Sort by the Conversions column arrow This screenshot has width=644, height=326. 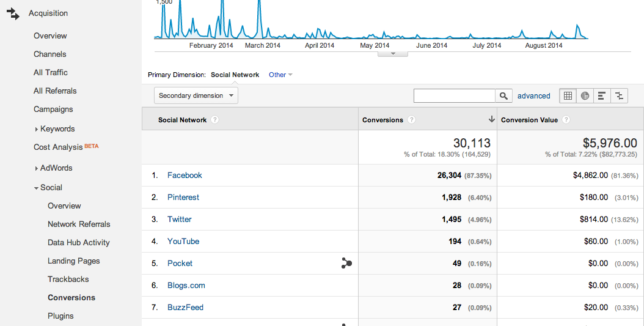click(x=491, y=119)
